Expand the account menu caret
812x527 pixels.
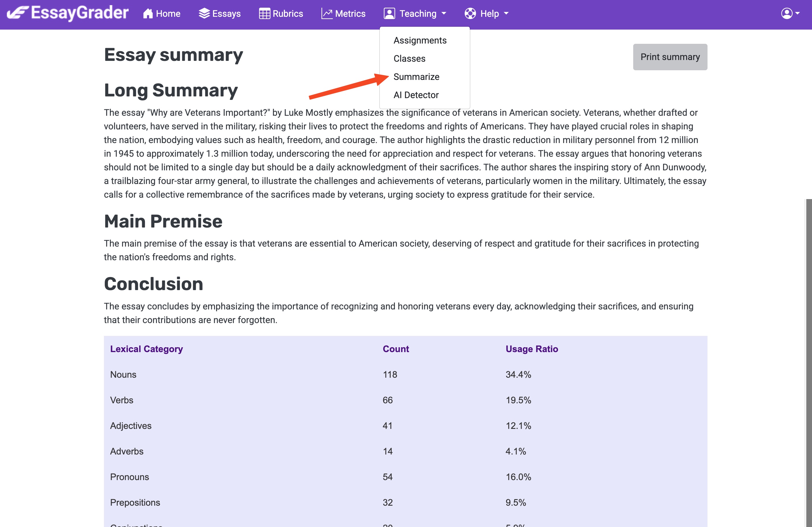(x=797, y=14)
